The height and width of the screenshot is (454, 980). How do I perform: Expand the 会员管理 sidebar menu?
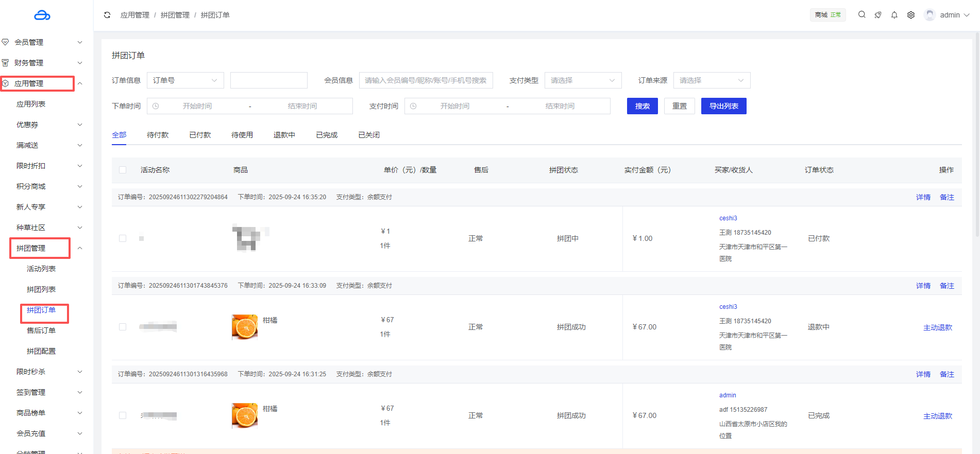[41, 42]
